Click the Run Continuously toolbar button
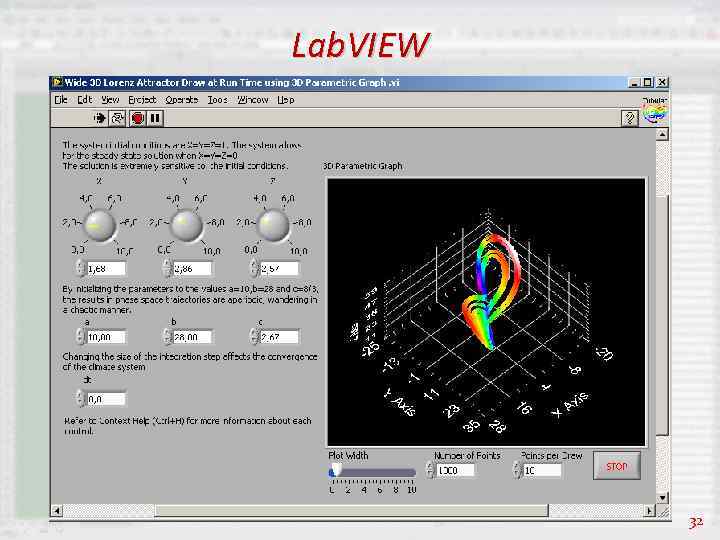Viewport: 720px width, 540px height. [118, 118]
